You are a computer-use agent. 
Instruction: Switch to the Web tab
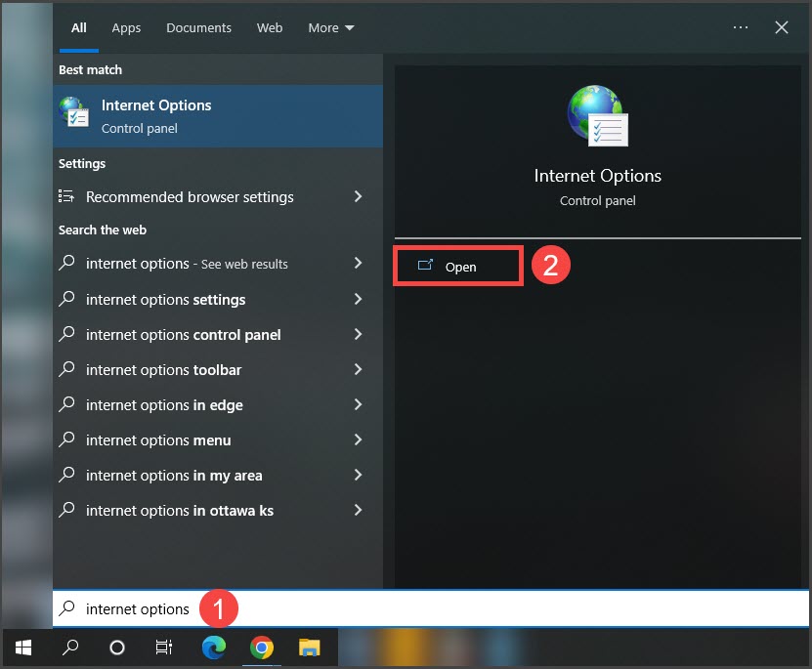pyautogui.click(x=270, y=28)
